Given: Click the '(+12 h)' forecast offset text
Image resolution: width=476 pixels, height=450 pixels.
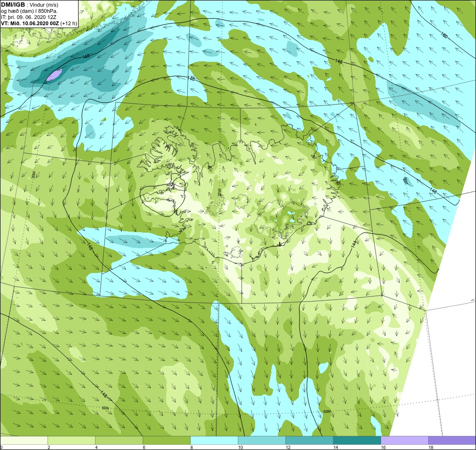Looking at the screenshot, I should point(69,23).
